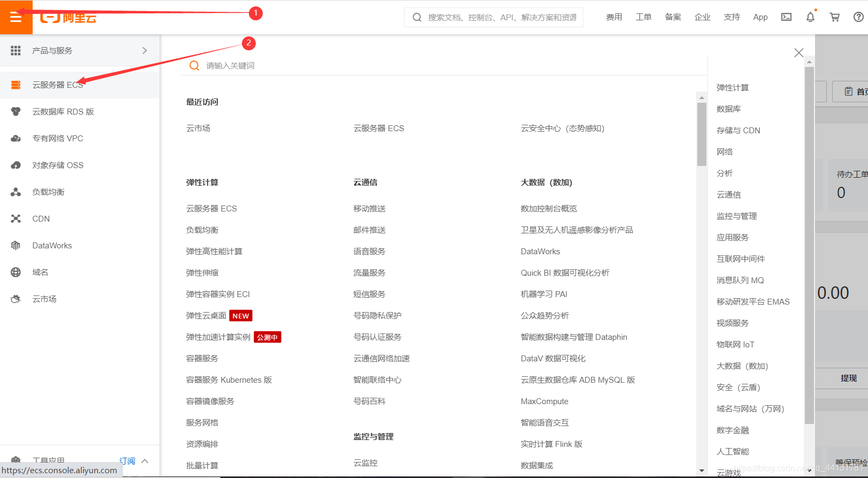Open App in the top menu
The image size is (868, 478).
pos(760,17)
